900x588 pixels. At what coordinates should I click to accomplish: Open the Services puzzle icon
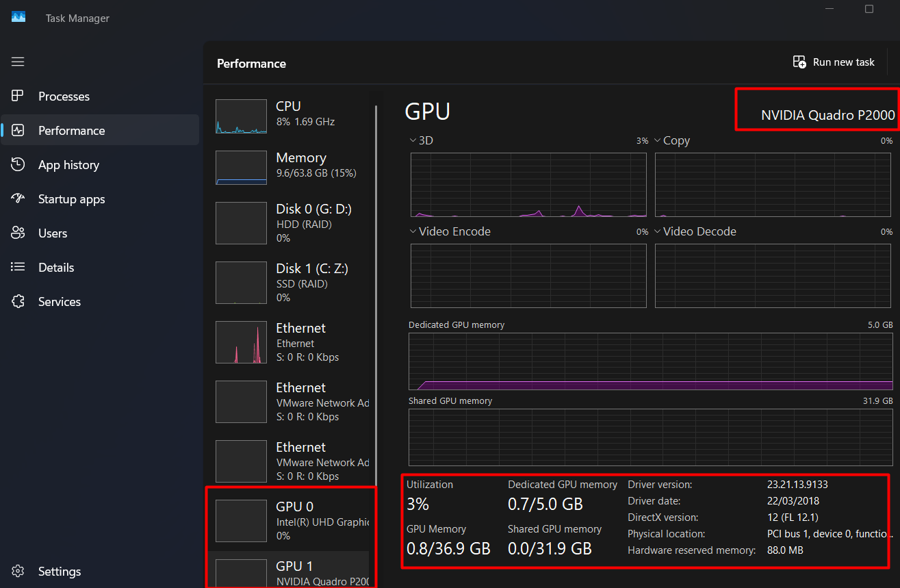click(18, 302)
